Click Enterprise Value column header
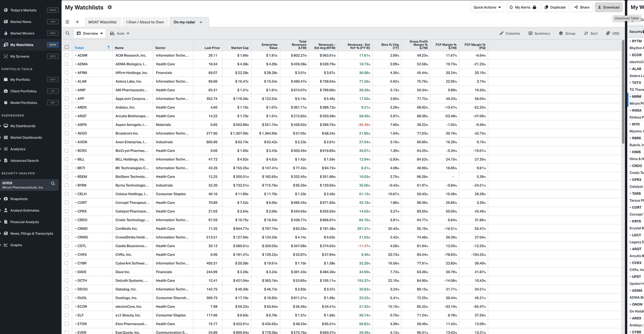Viewport: 644px width, 334px height. click(x=269, y=46)
